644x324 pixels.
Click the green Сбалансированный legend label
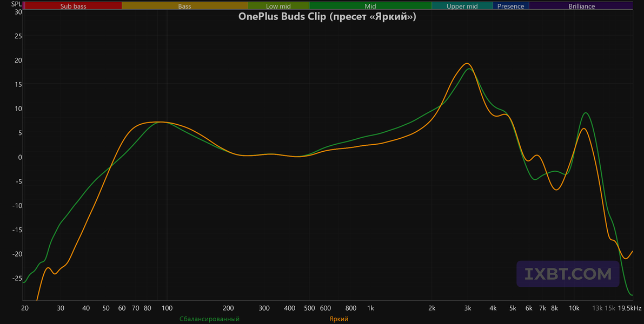[209, 319]
